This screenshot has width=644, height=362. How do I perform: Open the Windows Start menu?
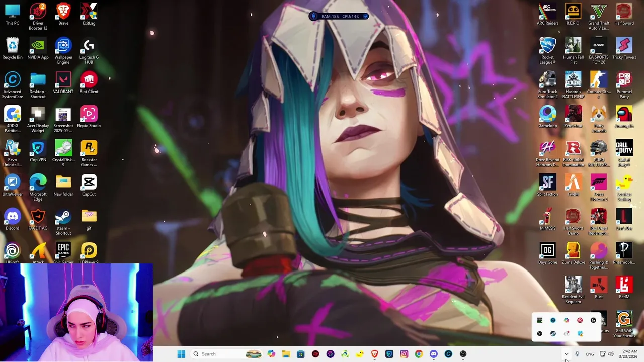point(181,354)
